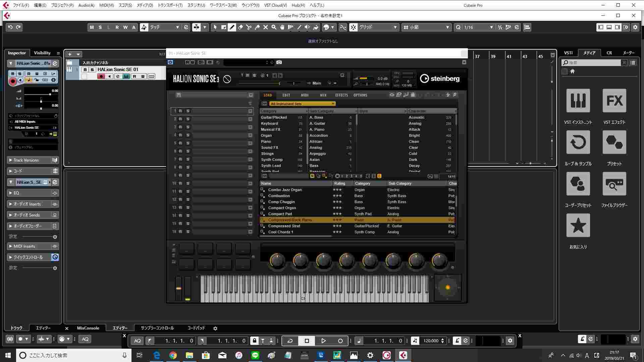Switch to MIX tab in HALion Sonic SE
The image size is (644, 362).
click(x=323, y=95)
